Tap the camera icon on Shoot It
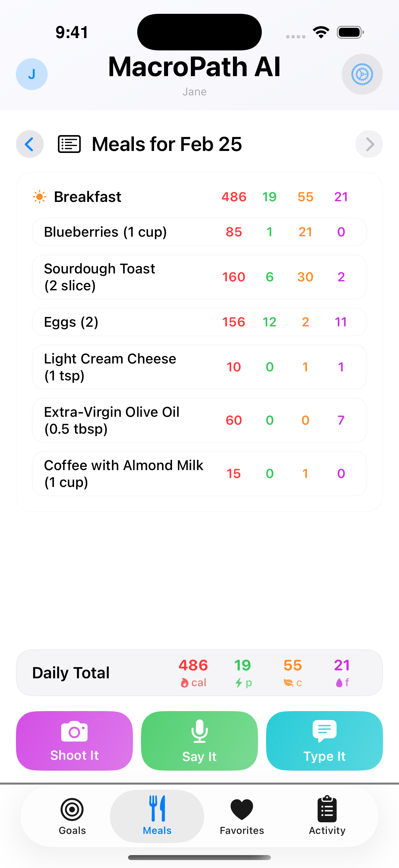Image resolution: width=399 pixels, height=868 pixels. pos(74,732)
